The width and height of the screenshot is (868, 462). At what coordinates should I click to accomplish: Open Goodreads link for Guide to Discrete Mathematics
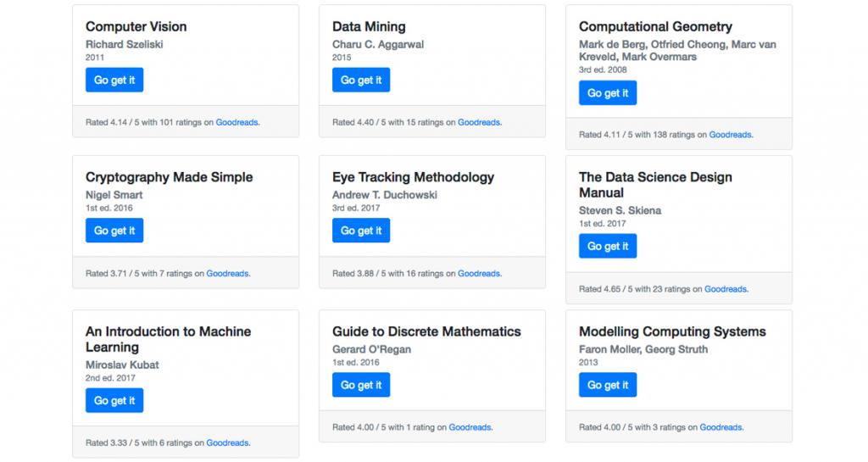(470, 427)
